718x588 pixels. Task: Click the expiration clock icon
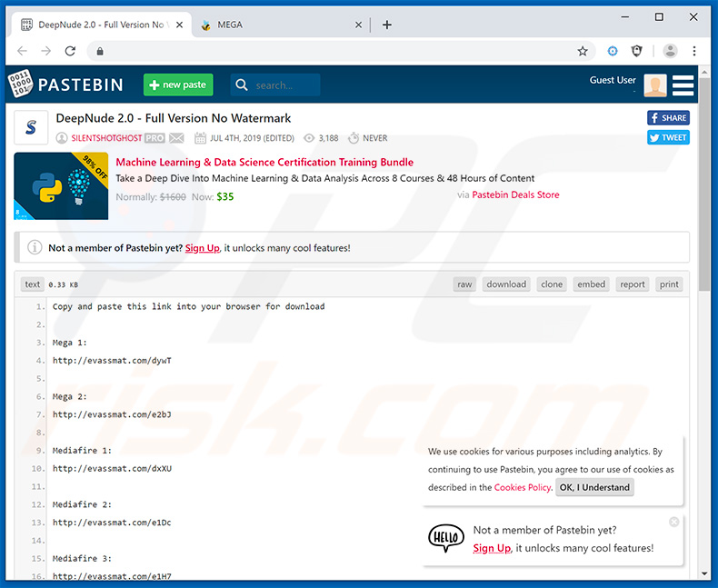pos(354,138)
